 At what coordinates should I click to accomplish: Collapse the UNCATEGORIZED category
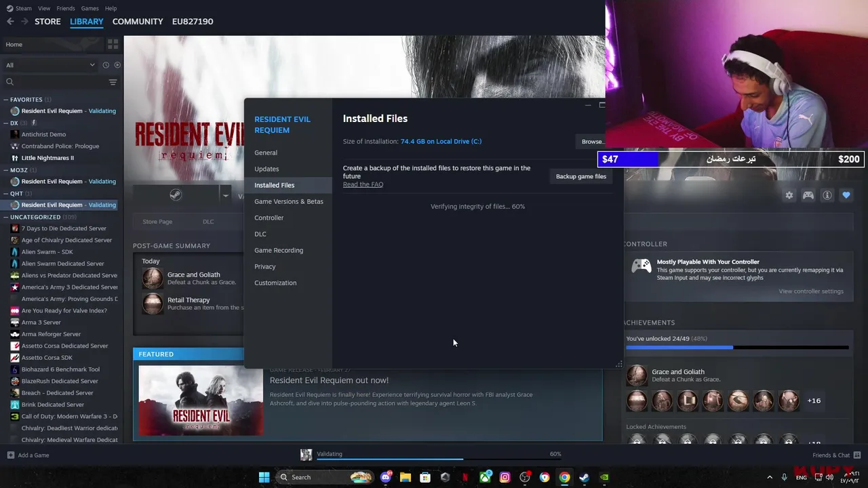pyautogui.click(x=6, y=217)
